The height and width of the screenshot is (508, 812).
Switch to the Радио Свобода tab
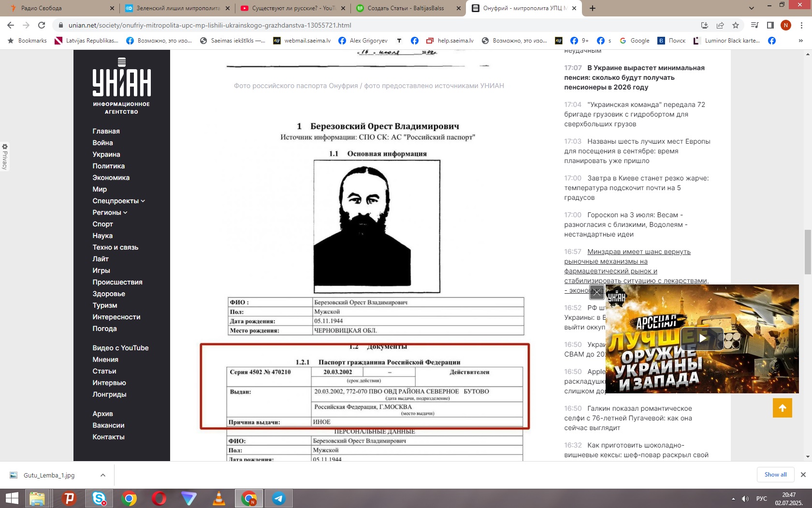coord(58,8)
